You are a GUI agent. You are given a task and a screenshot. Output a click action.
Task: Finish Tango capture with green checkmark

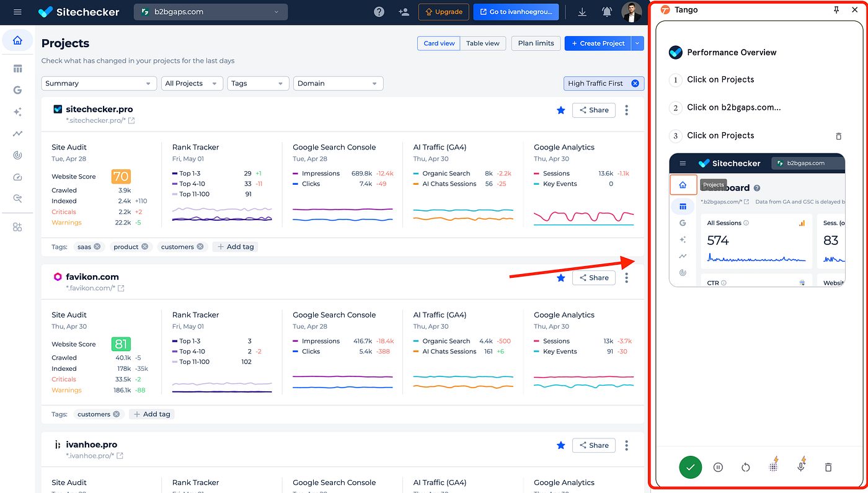pos(690,467)
